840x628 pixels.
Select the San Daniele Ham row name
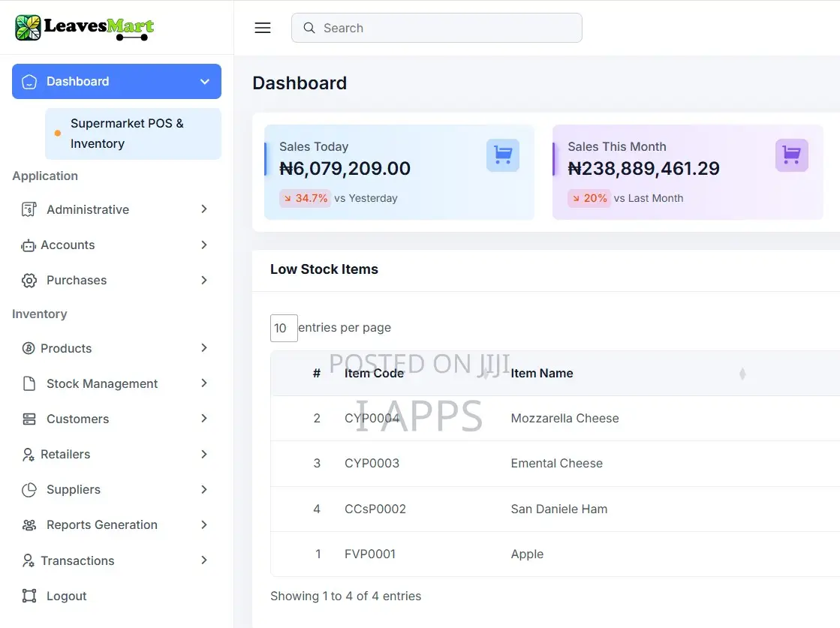click(558, 509)
